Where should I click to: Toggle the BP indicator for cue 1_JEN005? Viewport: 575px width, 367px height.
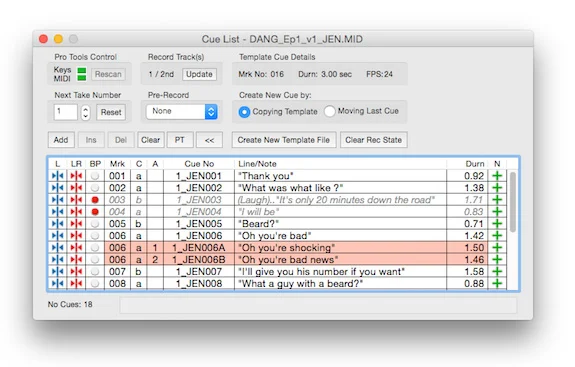95,224
